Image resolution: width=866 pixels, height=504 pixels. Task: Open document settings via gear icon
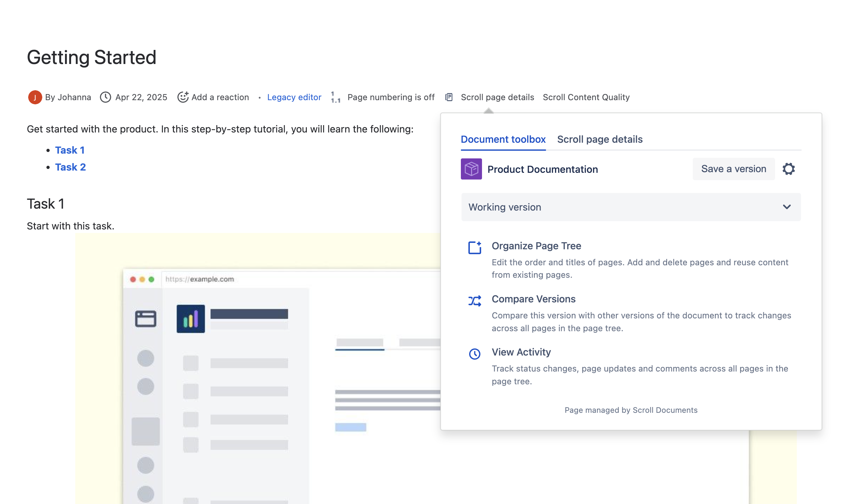pos(789,169)
